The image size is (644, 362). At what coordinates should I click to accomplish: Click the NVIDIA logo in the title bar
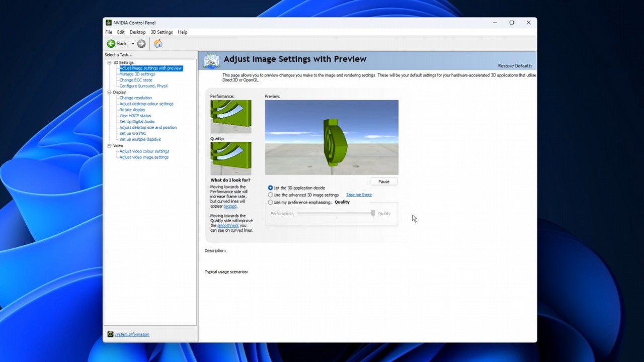pos(109,23)
